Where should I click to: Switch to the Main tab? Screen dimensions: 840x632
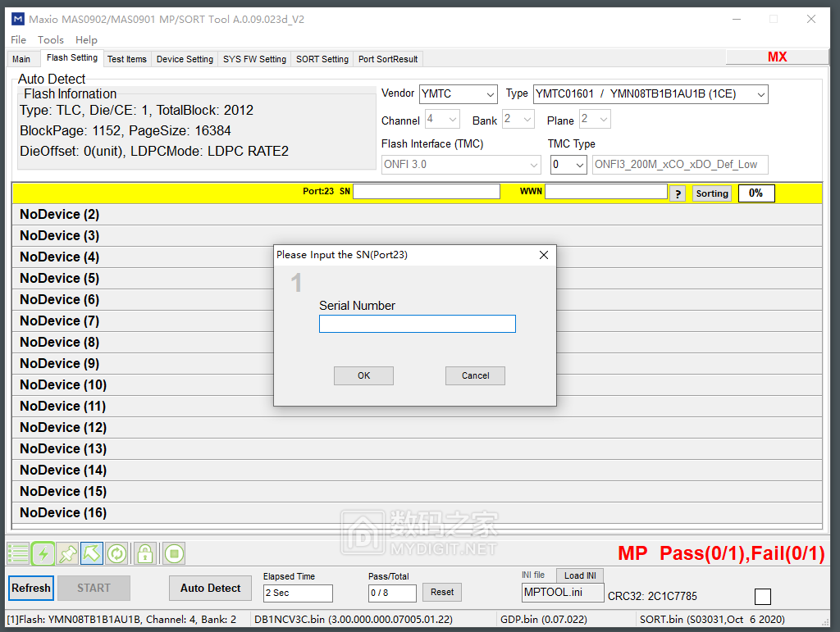pyautogui.click(x=21, y=59)
